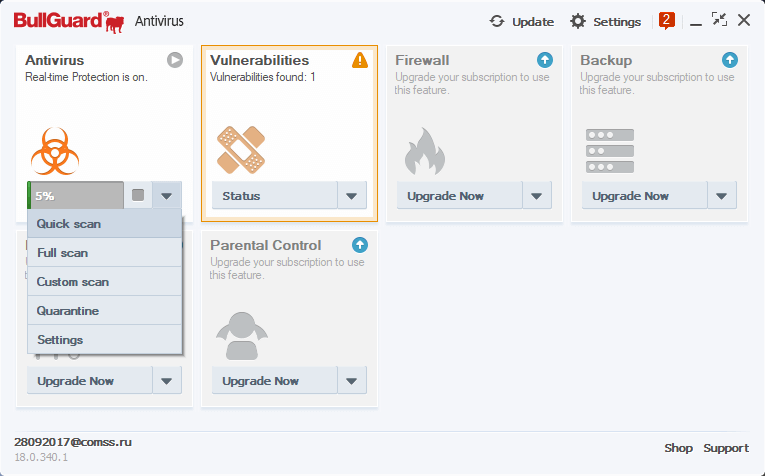Click the antivirus scan progress bar
Viewport: 765px width, 476px height.
76,196
